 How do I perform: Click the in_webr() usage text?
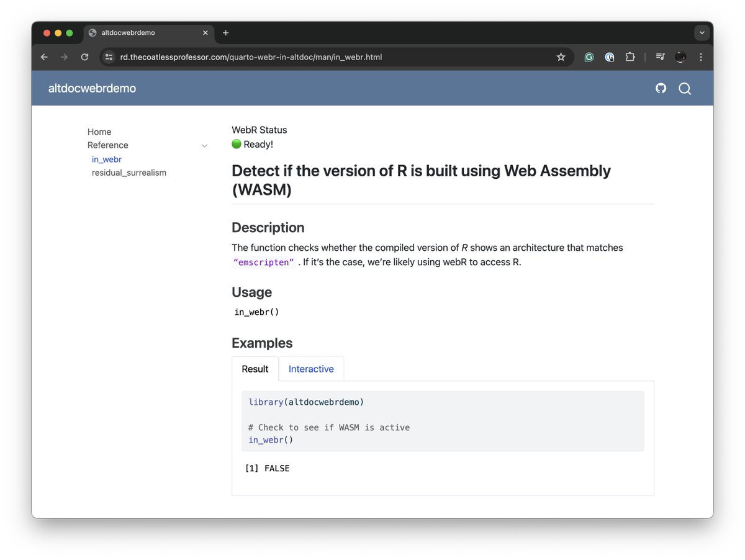point(256,312)
